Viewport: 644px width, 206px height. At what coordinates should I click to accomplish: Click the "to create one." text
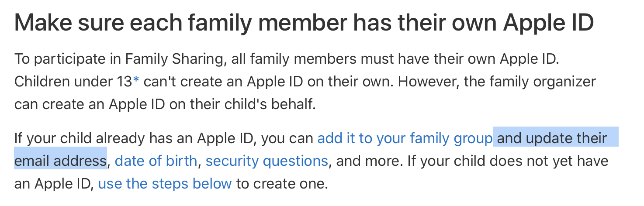[282, 184]
